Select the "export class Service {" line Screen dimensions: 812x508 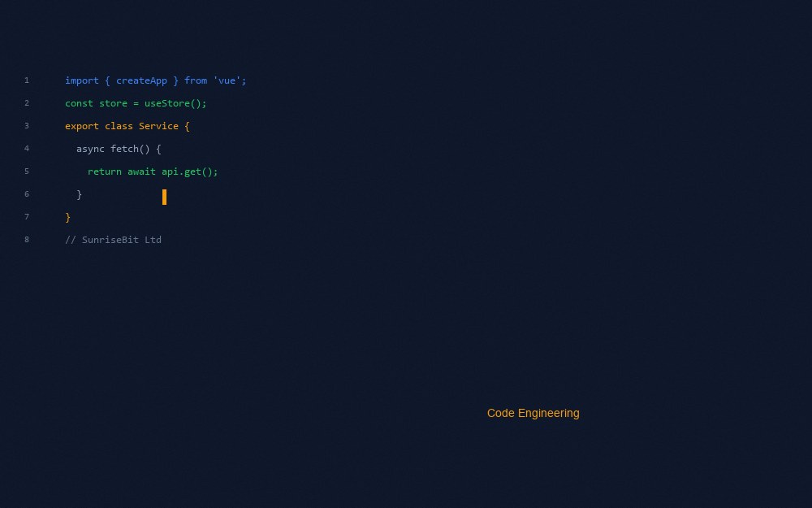pos(127,127)
